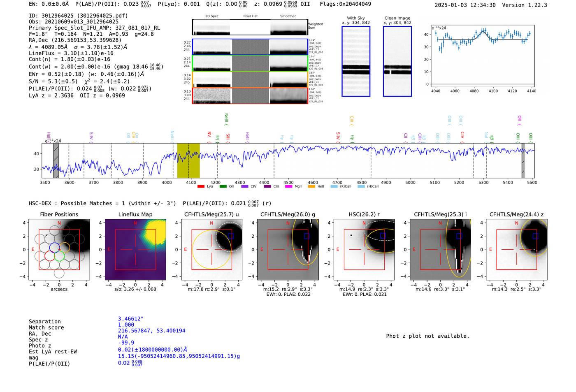Click the HeII orange legend swatch
The image size is (576, 392).
click(x=311, y=186)
